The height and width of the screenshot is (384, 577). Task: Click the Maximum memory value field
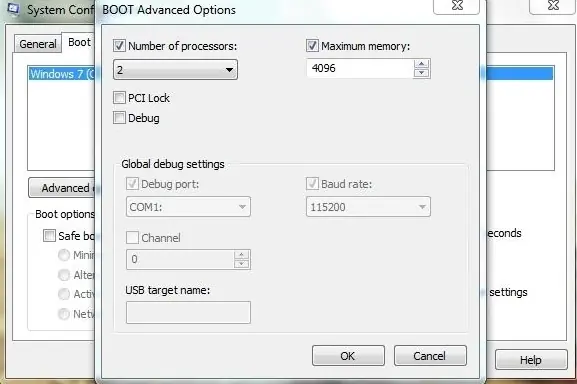(x=360, y=68)
